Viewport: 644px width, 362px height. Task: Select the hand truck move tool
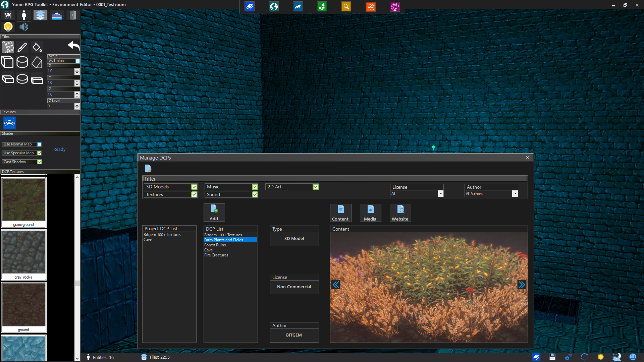coord(8,47)
